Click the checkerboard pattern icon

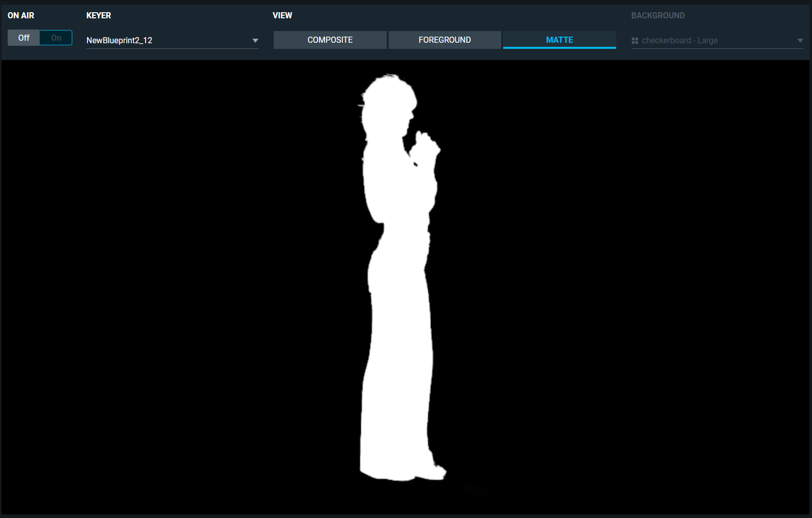click(634, 41)
